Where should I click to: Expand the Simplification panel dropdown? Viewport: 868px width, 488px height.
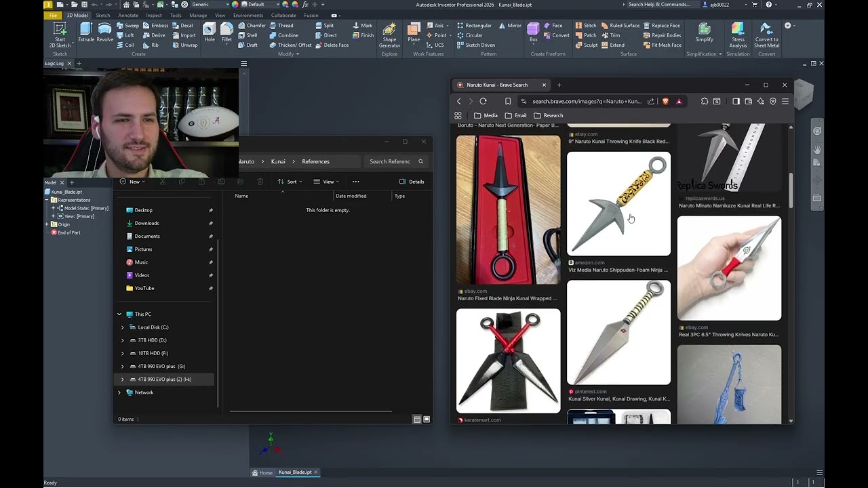[x=704, y=54]
